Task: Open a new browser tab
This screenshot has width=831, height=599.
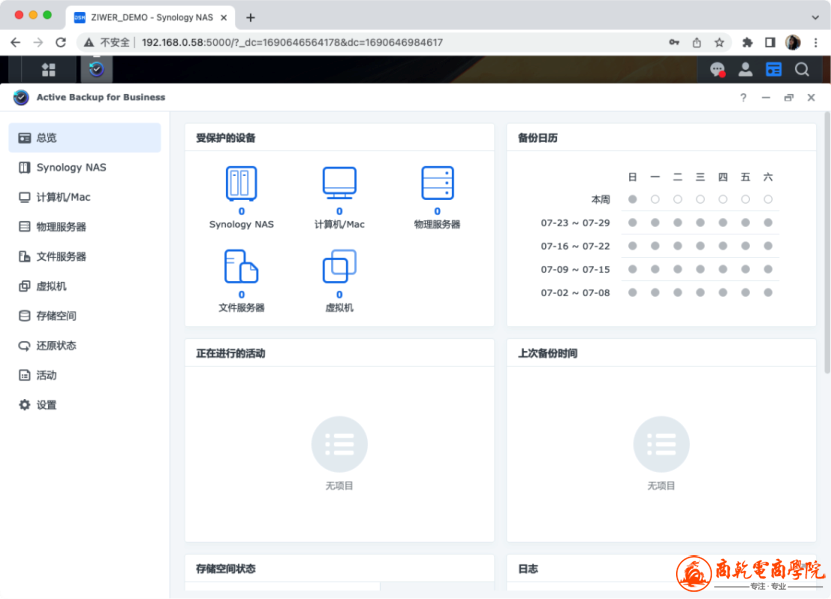Action: (x=251, y=17)
